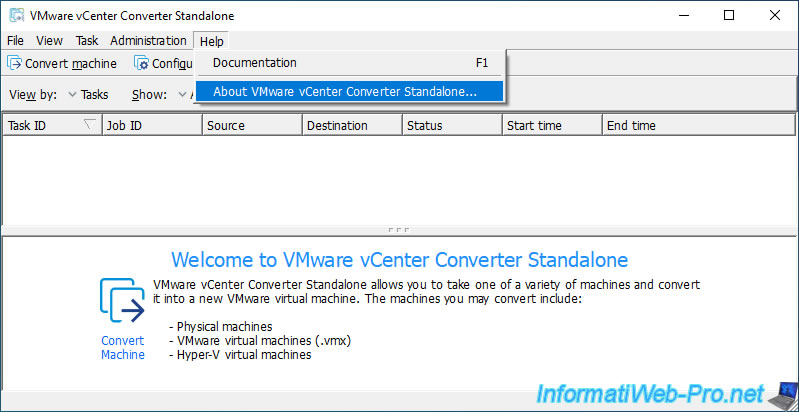
Task: Open the File menu
Action: pos(15,41)
